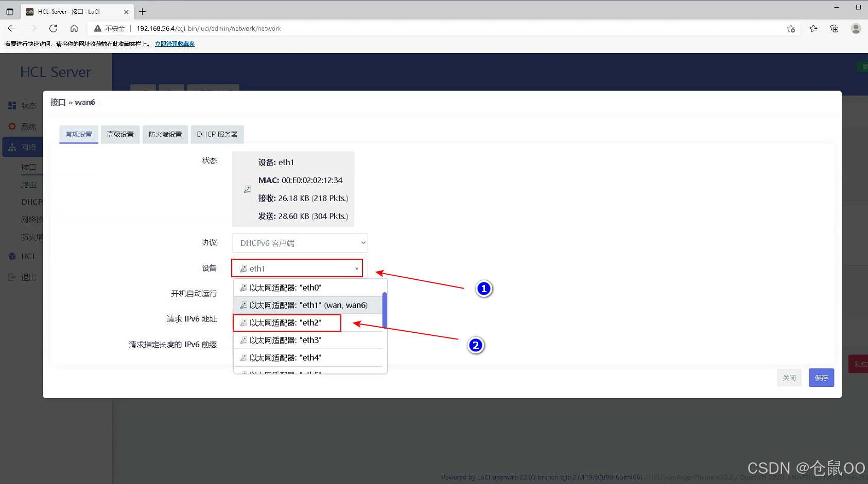Switch to the 高级设置 tab
The height and width of the screenshot is (484, 868).
[x=120, y=134]
